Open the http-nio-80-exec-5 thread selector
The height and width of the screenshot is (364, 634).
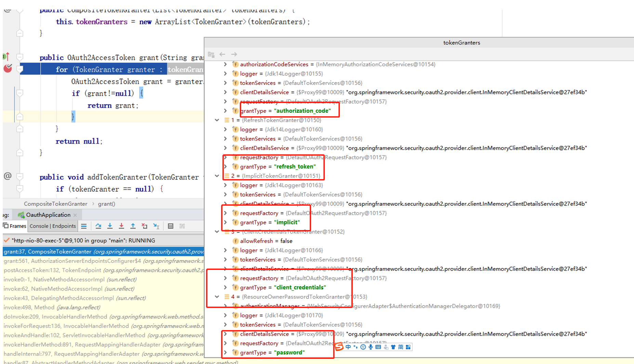click(103, 240)
